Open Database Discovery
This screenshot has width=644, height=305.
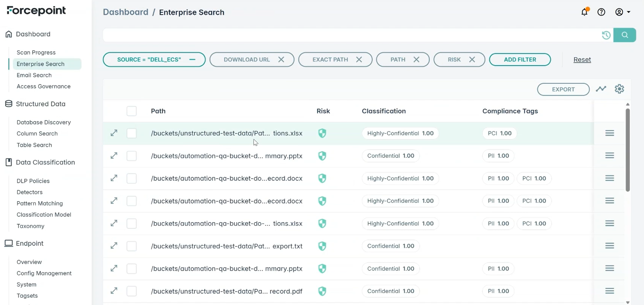pyautogui.click(x=43, y=122)
